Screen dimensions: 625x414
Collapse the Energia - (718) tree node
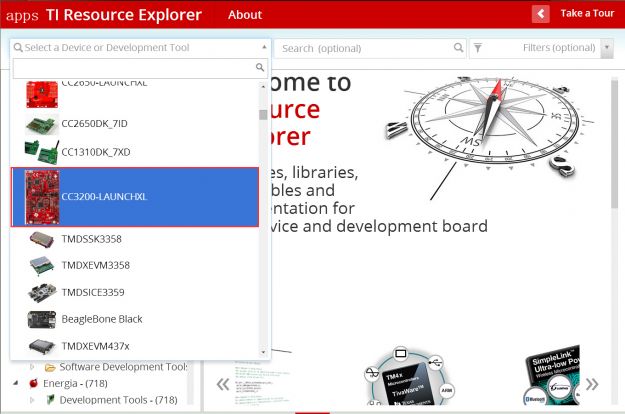pos(16,383)
